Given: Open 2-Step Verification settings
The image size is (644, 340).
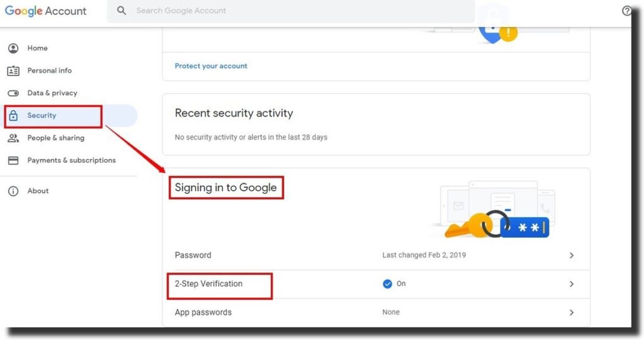Looking at the screenshot, I should 376,284.
